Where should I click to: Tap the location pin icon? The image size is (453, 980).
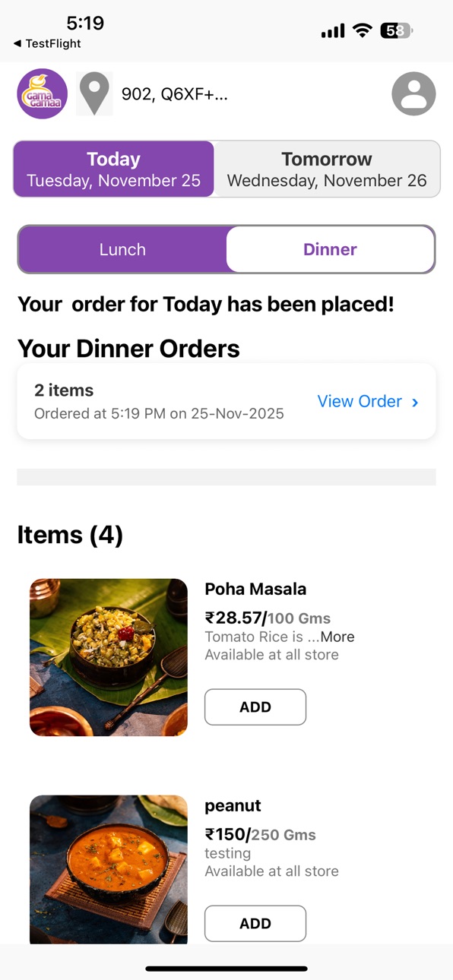coord(94,93)
